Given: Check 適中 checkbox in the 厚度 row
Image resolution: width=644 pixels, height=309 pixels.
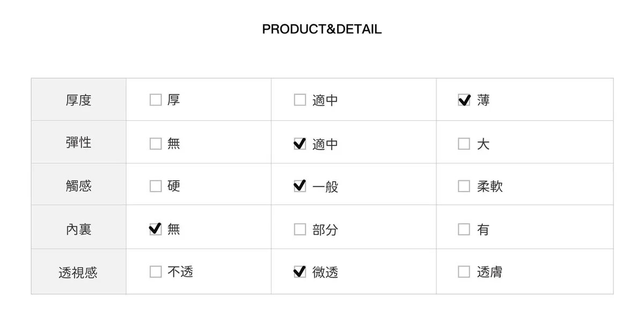Looking at the screenshot, I should coord(300,100).
